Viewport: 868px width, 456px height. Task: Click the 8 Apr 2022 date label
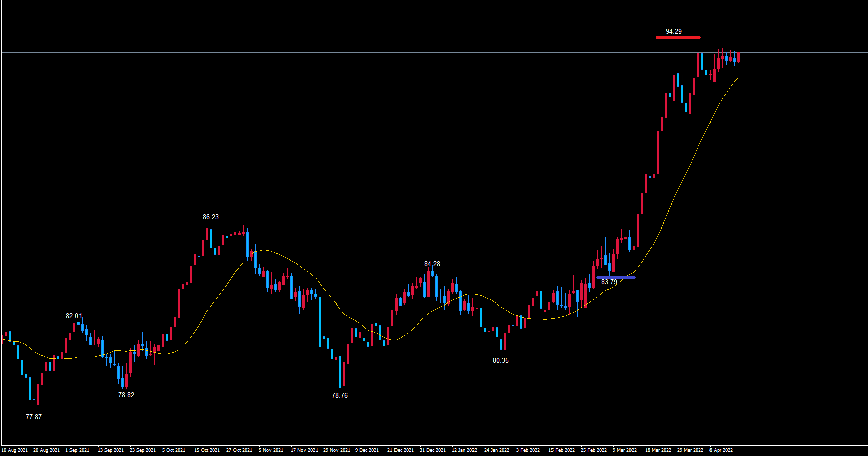pos(721,450)
